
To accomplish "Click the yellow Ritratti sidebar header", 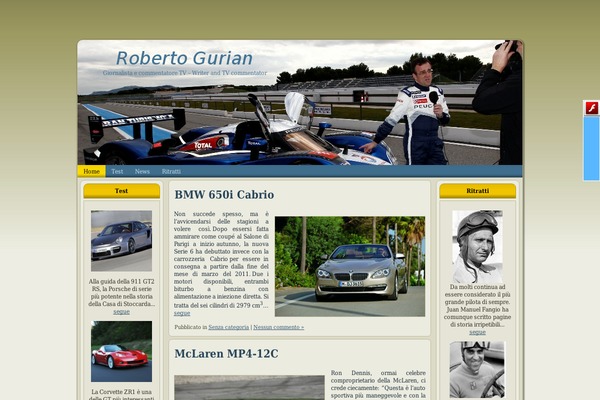I will [x=478, y=191].
